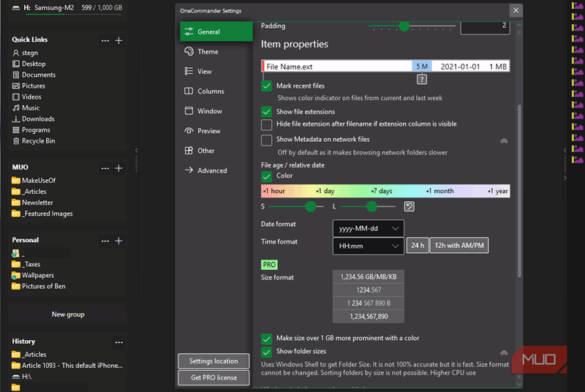The image size is (585, 392).
Task: Collapse the left sidebar with the arrow
Action: click(137, 151)
